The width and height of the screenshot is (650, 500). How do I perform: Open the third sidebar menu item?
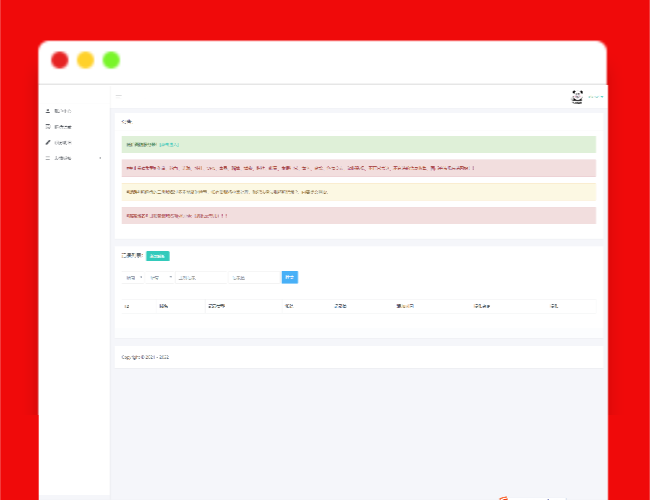coord(62,143)
